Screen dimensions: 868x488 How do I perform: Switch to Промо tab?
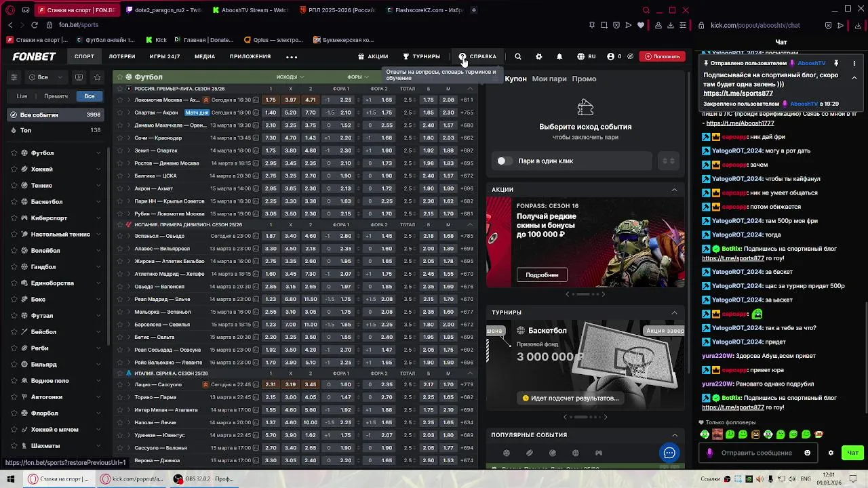(584, 79)
